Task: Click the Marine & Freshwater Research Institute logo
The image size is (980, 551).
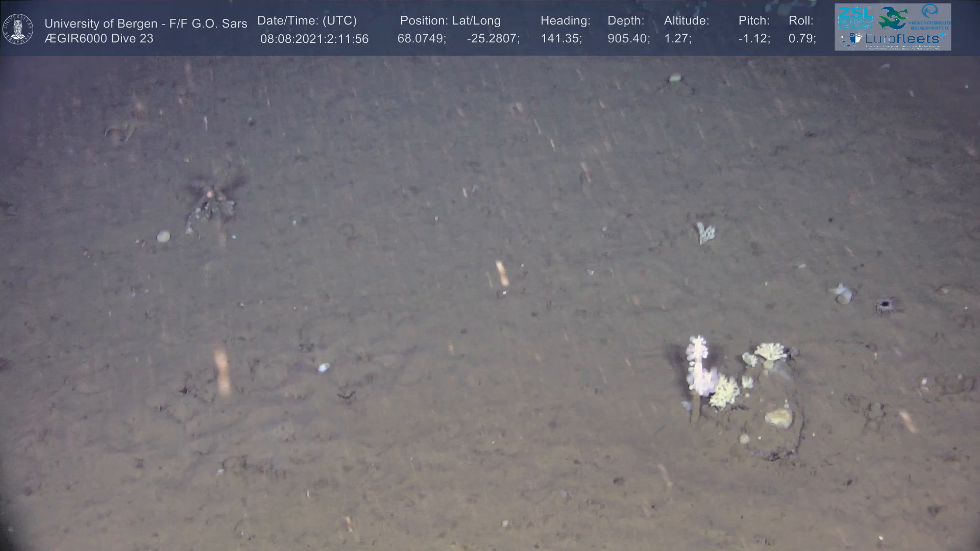Action: tap(931, 16)
